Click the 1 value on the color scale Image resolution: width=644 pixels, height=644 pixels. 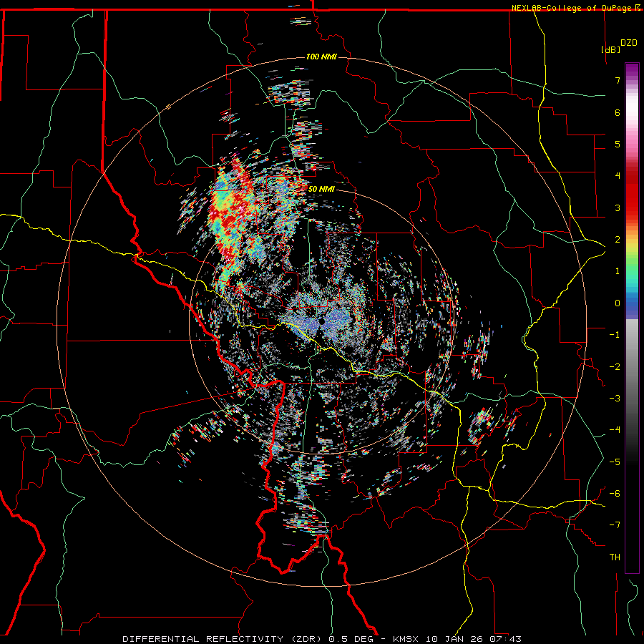coord(618,271)
